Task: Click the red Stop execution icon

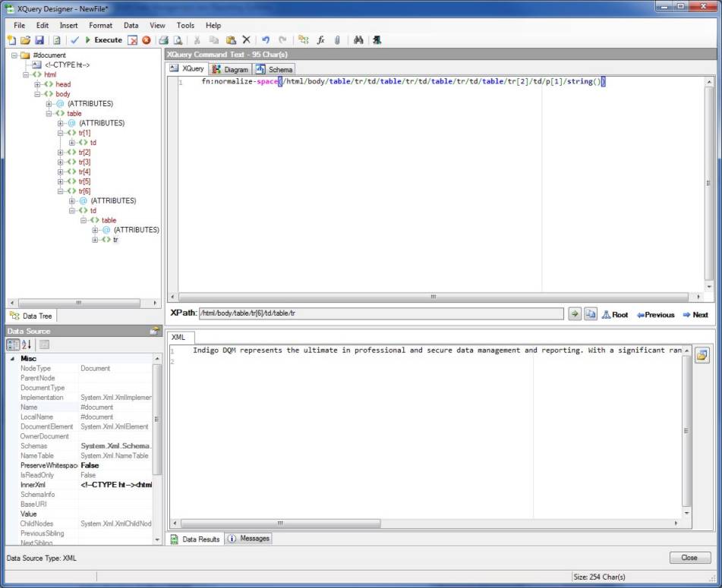Action: click(146, 40)
